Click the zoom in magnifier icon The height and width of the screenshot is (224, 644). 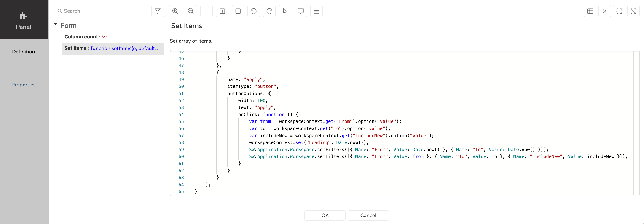point(175,11)
